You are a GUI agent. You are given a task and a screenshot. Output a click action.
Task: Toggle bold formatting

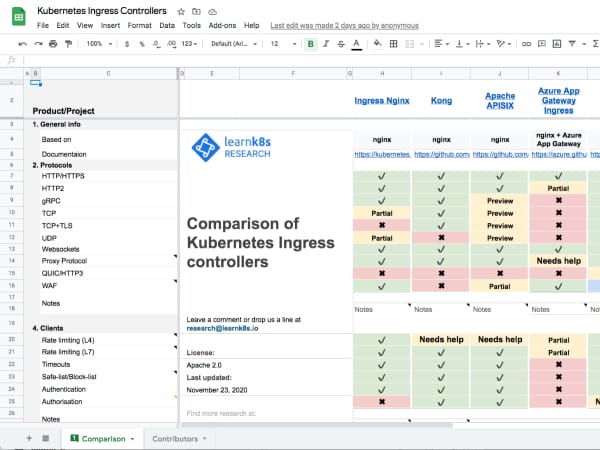click(311, 44)
